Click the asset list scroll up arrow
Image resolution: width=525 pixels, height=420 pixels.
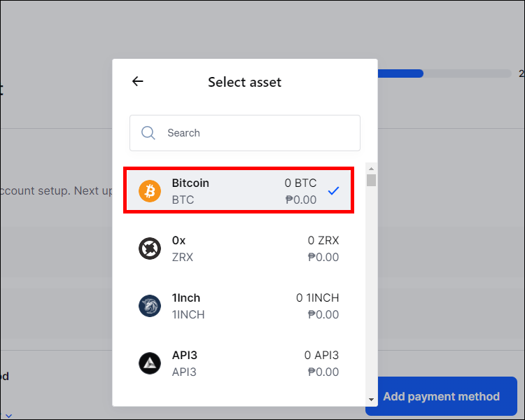372,168
